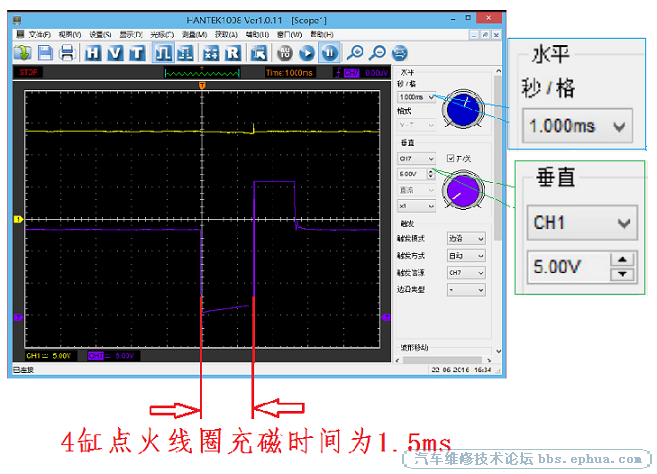The width and height of the screenshot is (657, 474).
Task: Open the CH7 vertical channel dropdown
Action: coord(416,158)
